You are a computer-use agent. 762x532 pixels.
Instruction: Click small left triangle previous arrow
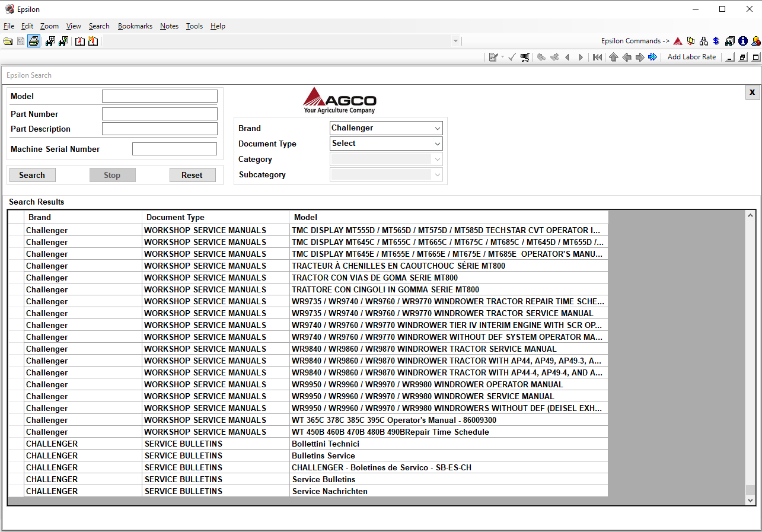pyautogui.click(x=567, y=57)
